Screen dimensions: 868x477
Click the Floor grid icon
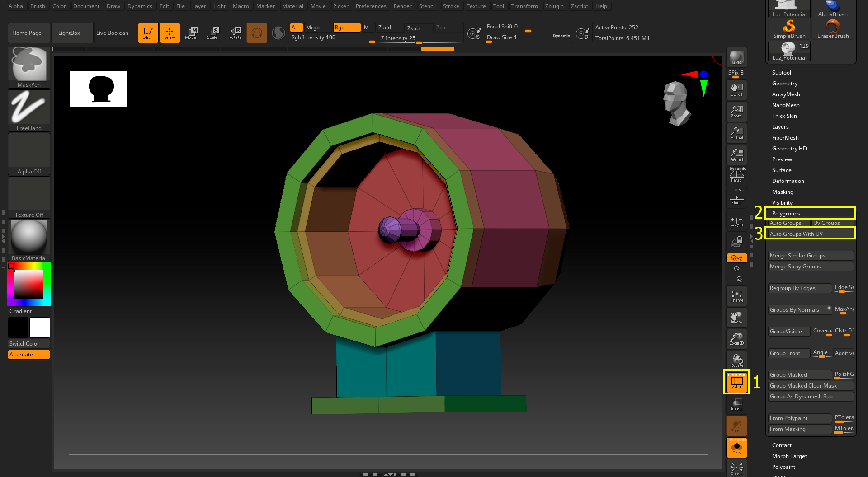tap(736, 199)
